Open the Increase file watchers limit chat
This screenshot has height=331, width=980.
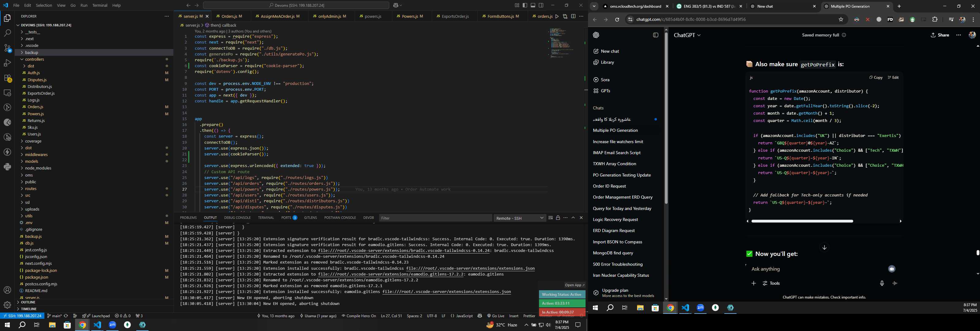[618, 142]
